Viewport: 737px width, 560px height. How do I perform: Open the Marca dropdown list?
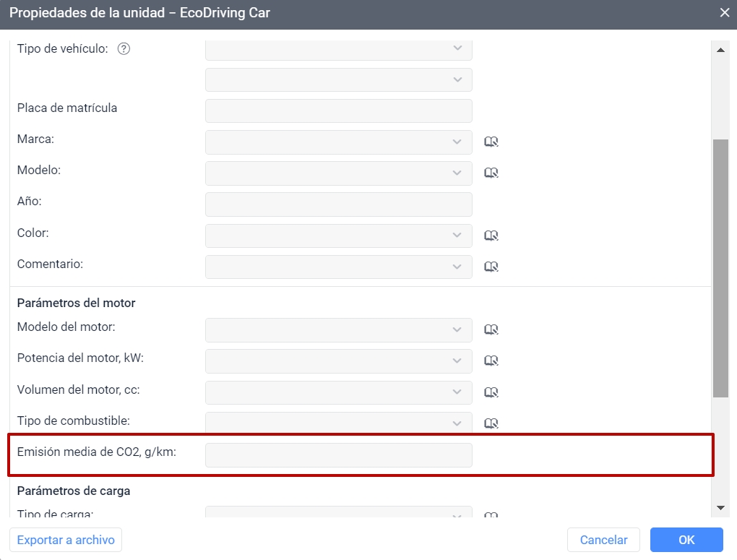(338, 142)
